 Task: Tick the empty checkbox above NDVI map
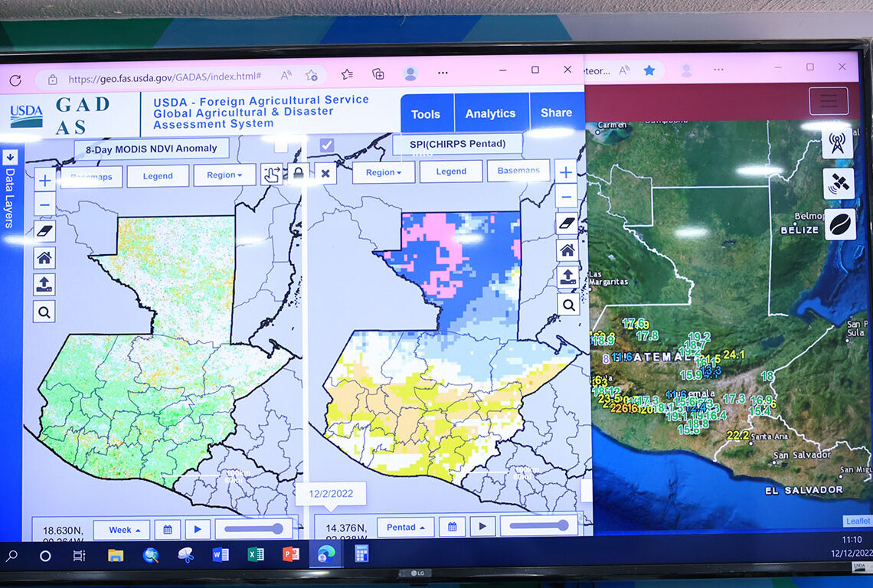[281, 145]
